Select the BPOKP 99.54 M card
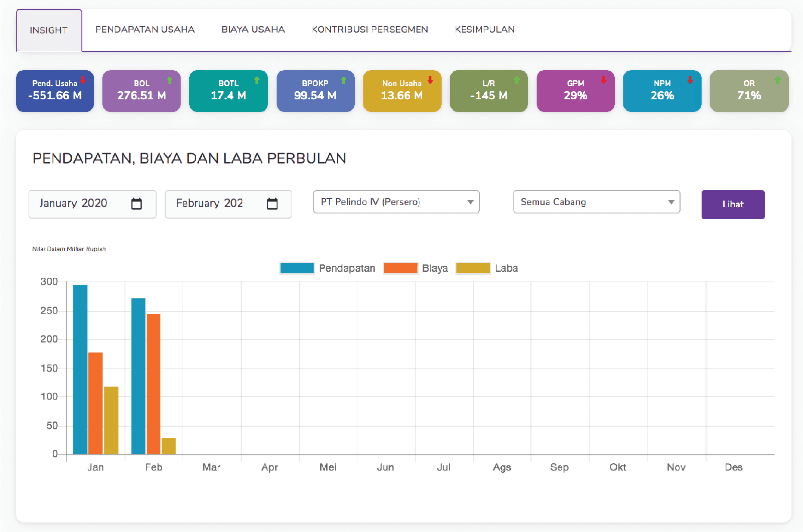The width and height of the screenshot is (803, 532). pyautogui.click(x=315, y=91)
